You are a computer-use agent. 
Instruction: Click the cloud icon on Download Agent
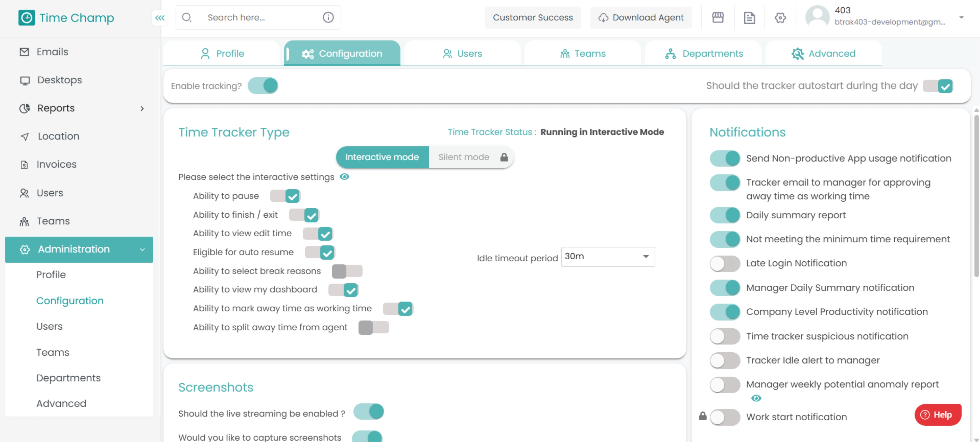click(x=603, y=17)
